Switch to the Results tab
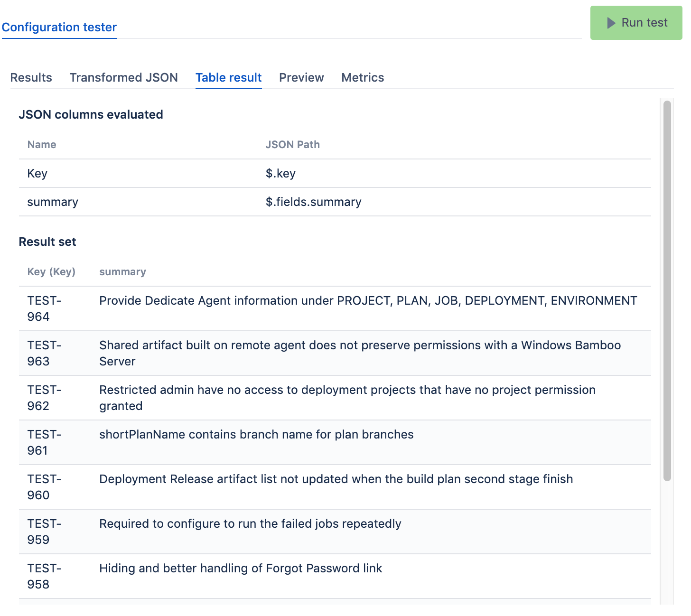Screen dimensions: 691x616 coord(31,77)
